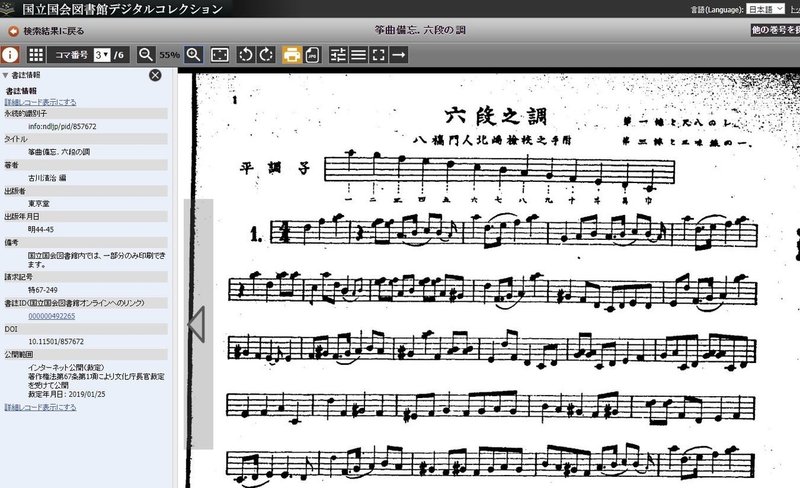Zoom in the page image

(x=193, y=55)
